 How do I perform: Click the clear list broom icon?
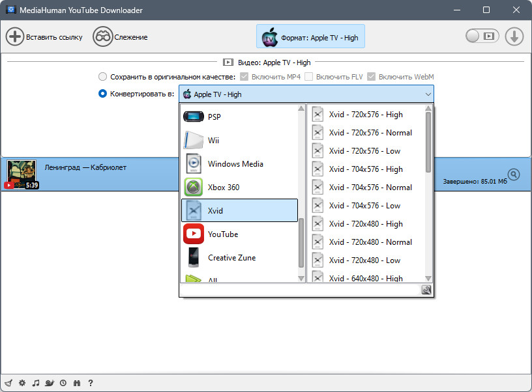click(x=8, y=383)
